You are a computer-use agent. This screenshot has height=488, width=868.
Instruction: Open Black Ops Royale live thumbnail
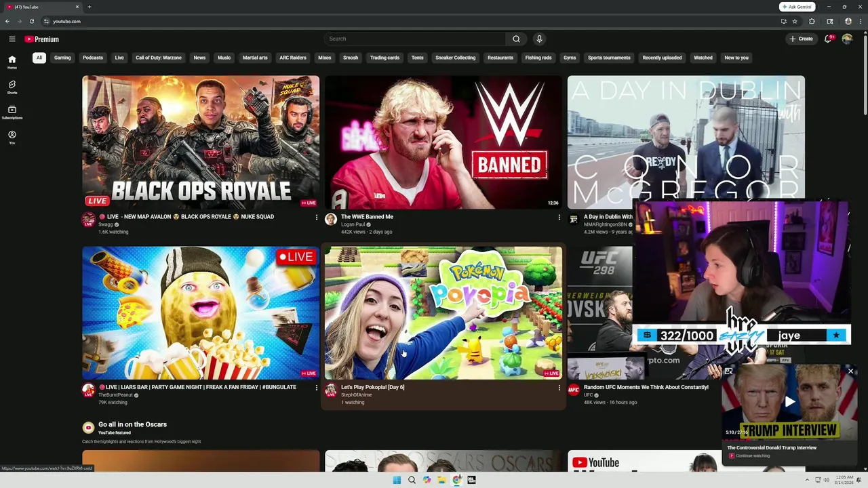201,142
